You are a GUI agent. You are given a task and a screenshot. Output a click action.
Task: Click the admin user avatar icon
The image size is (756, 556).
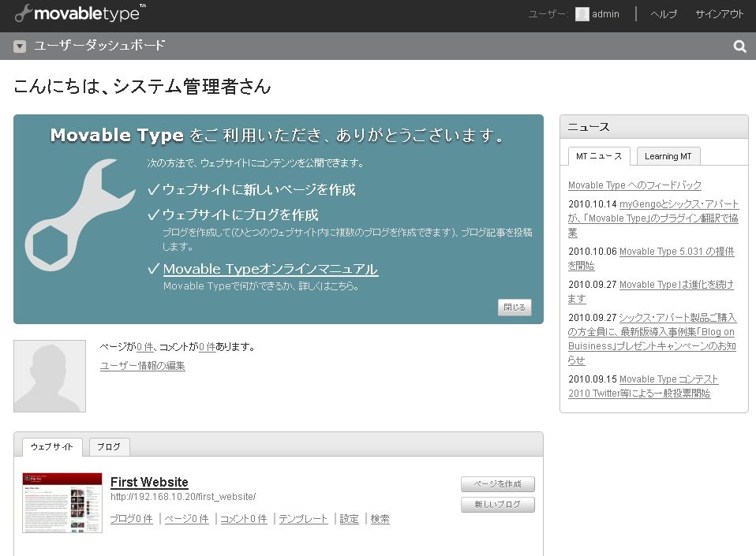pos(582,14)
